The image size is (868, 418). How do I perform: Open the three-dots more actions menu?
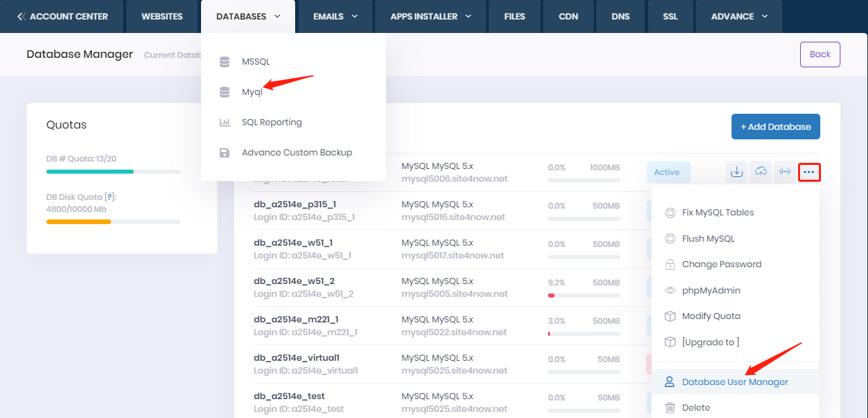click(x=809, y=172)
